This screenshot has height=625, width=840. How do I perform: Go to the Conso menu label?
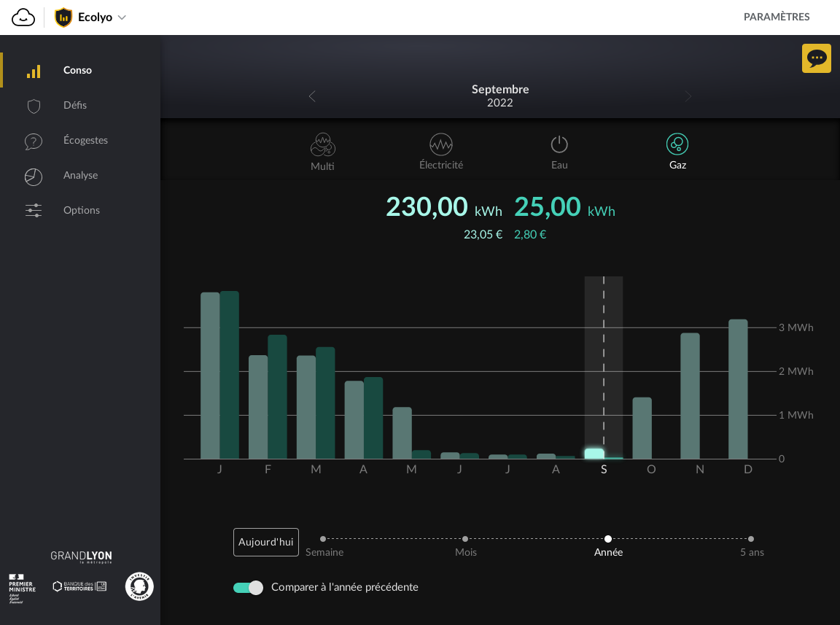[x=78, y=70]
